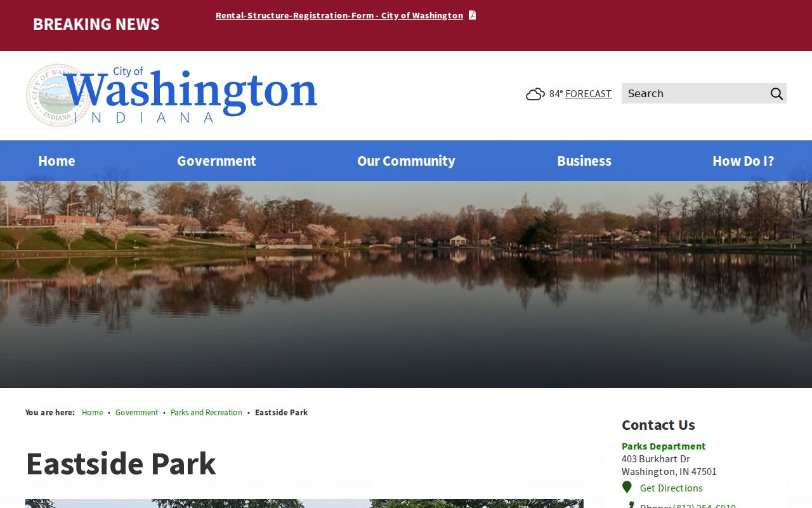Image resolution: width=812 pixels, height=508 pixels.
Task: Open the How Do I? menu
Action: pos(743,161)
